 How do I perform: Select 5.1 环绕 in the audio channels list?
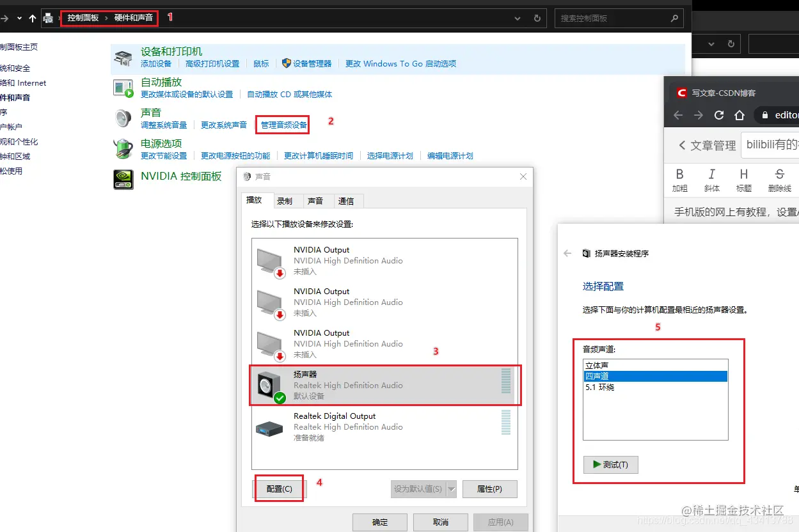656,387
